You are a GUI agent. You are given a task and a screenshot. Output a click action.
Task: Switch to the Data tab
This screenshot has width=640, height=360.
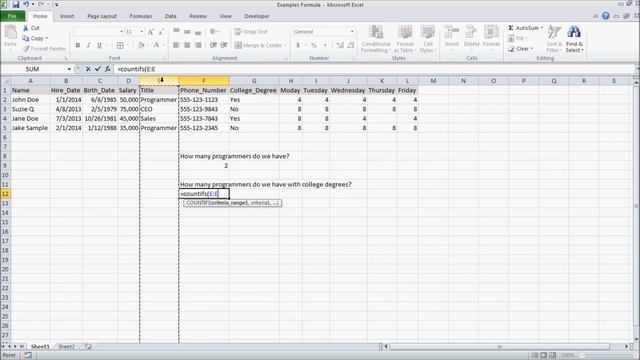click(x=171, y=16)
